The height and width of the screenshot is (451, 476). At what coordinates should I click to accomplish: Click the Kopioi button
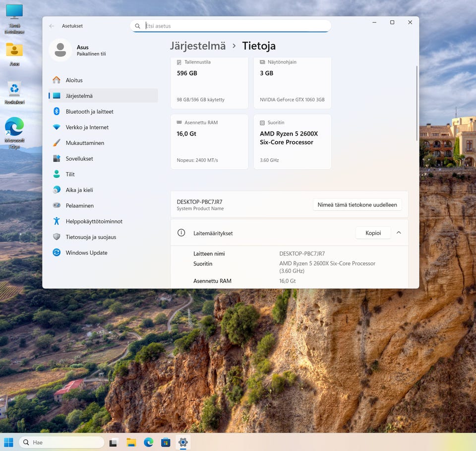pyautogui.click(x=373, y=233)
